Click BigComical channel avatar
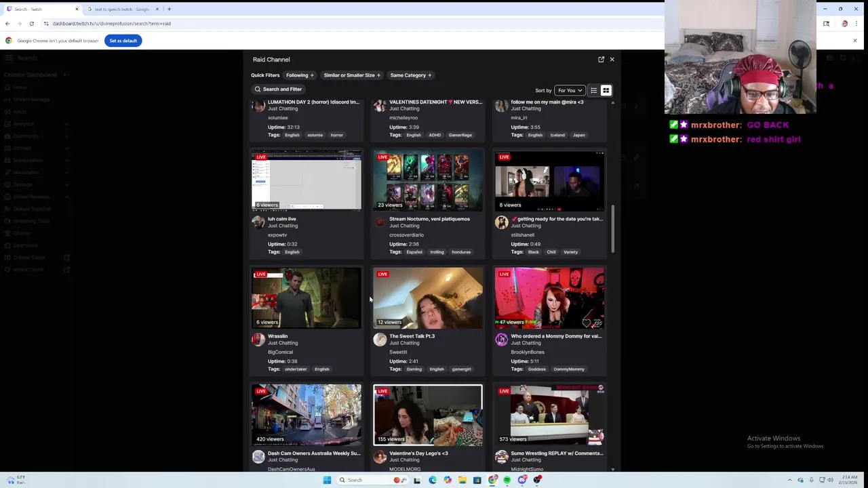Viewport: 868px width, 488px height. coord(258,340)
